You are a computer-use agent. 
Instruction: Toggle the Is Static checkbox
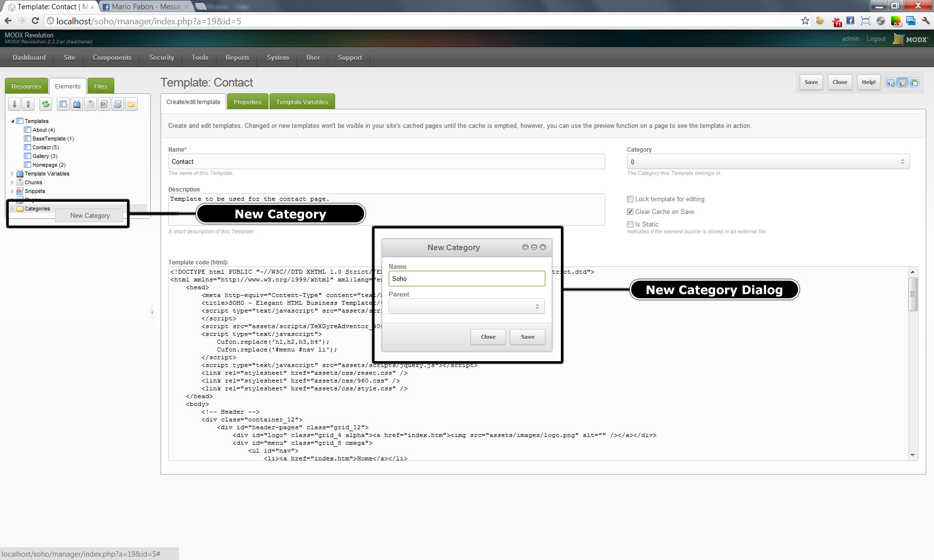coord(630,224)
